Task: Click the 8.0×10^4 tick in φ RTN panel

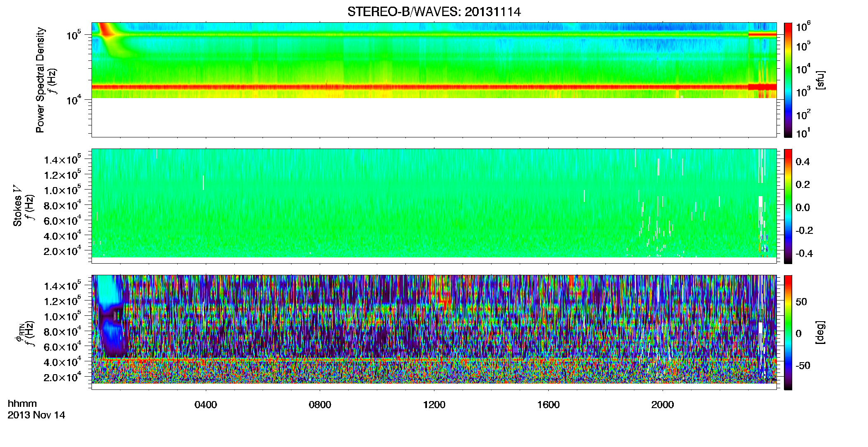Action: click(x=63, y=332)
